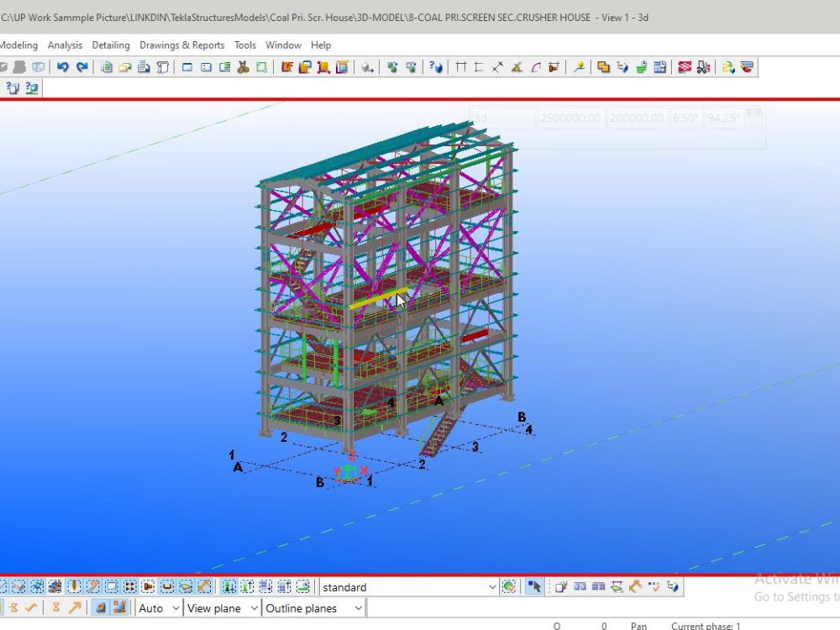Click the purple arc measure icon
Screen dimensions: 840x630
(536, 67)
